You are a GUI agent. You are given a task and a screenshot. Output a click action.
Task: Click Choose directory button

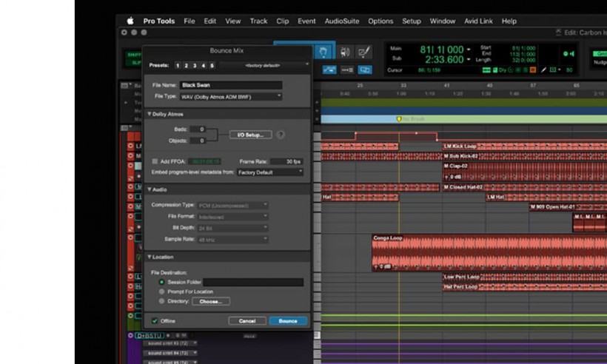tap(211, 301)
